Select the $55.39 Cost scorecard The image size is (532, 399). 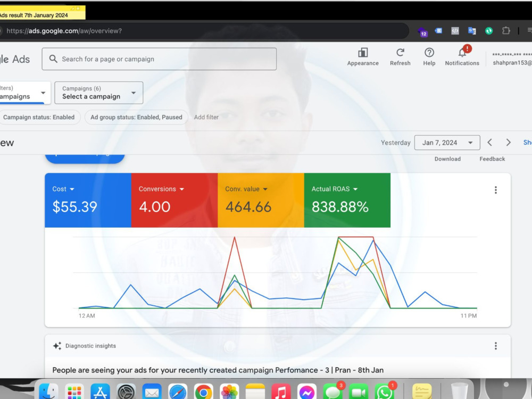88,200
